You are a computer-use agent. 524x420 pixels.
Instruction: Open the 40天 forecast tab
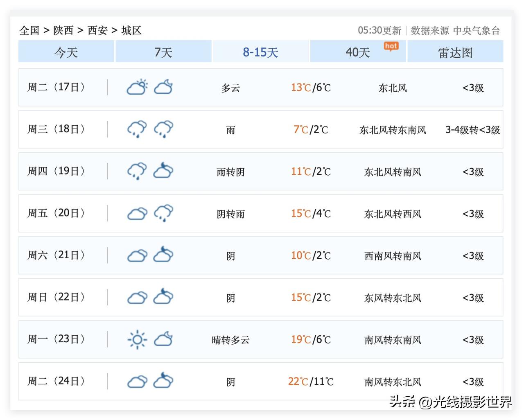click(358, 52)
